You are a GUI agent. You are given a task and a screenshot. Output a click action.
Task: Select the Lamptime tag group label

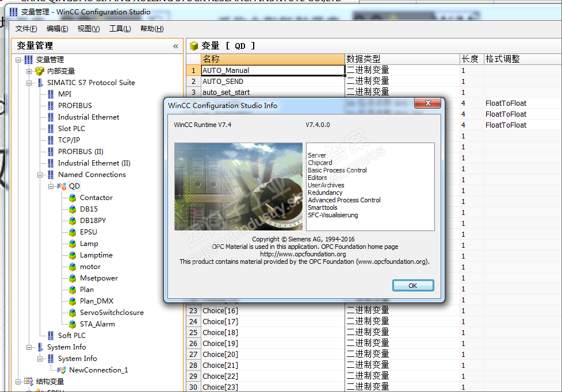tap(97, 255)
